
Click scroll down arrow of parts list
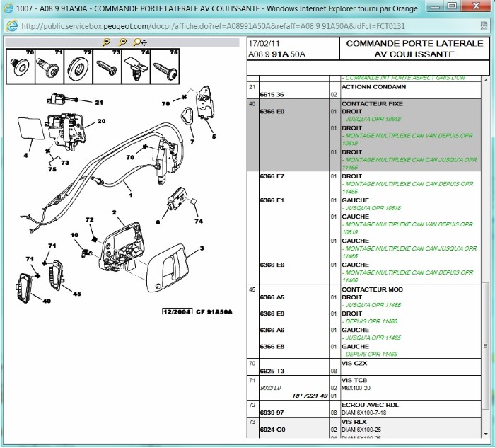[x=486, y=434]
